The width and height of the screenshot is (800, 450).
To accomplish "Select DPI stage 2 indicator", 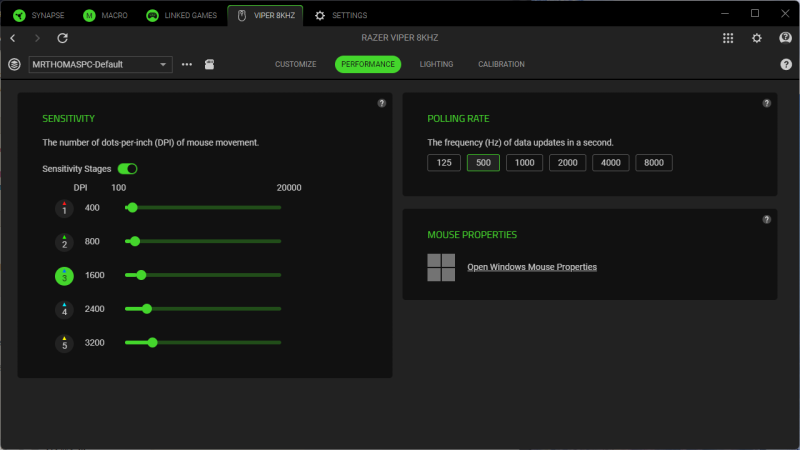I will (x=64, y=242).
